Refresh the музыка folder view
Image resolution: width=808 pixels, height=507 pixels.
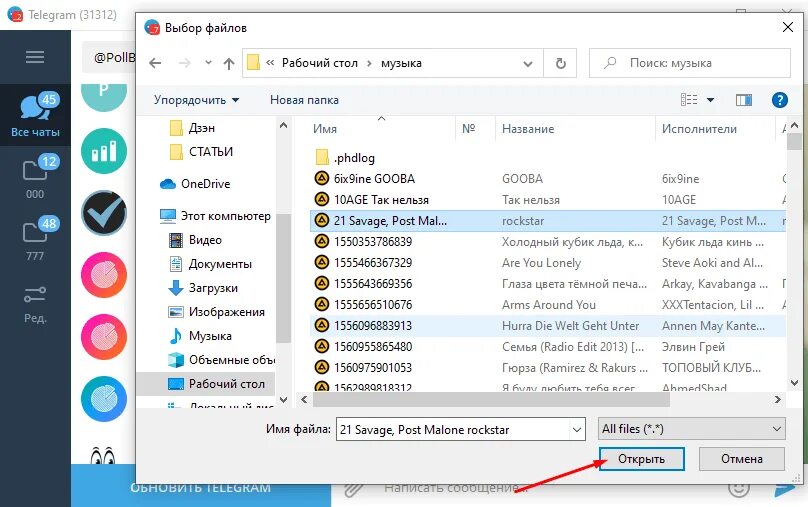(561, 63)
